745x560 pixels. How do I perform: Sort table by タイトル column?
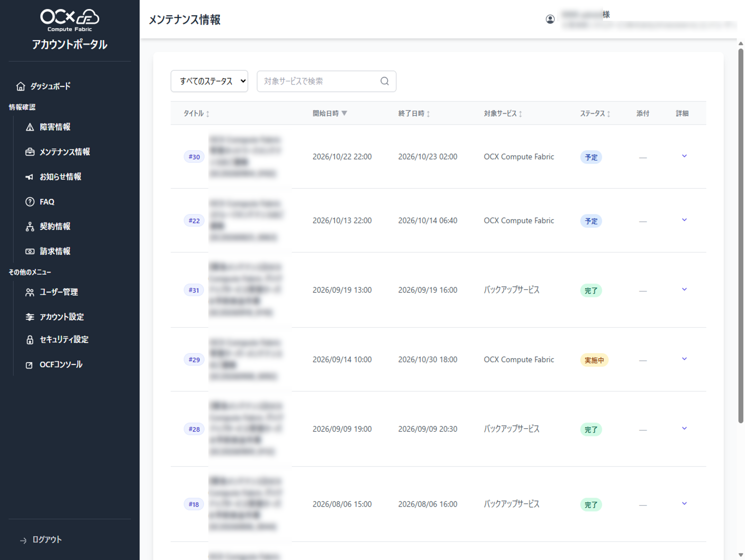tap(196, 113)
